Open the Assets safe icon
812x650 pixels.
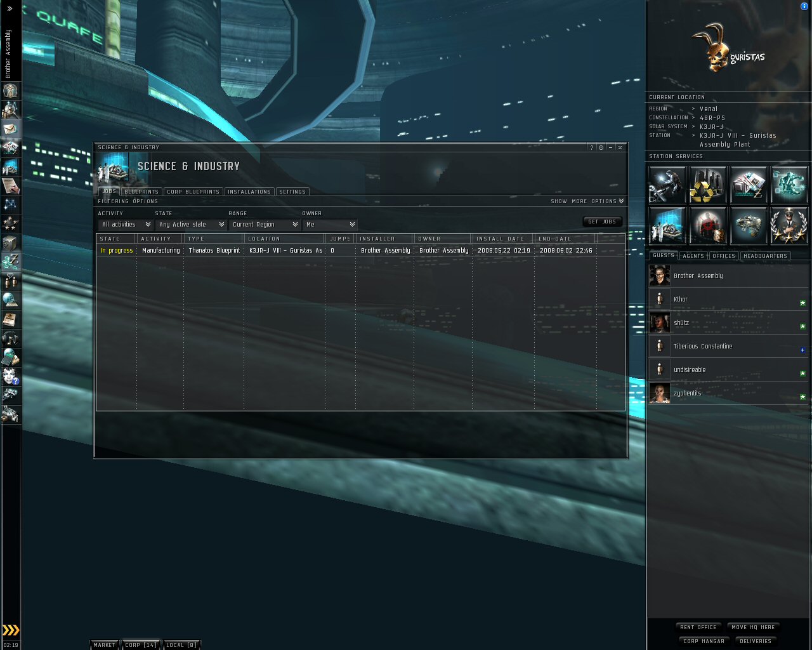tap(11, 243)
